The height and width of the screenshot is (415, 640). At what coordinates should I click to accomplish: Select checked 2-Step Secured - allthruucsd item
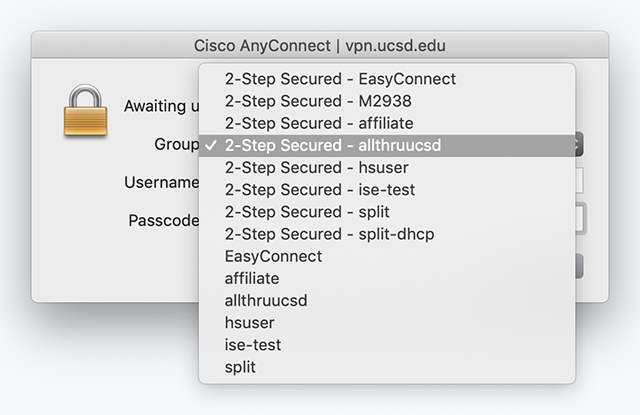pos(387,145)
